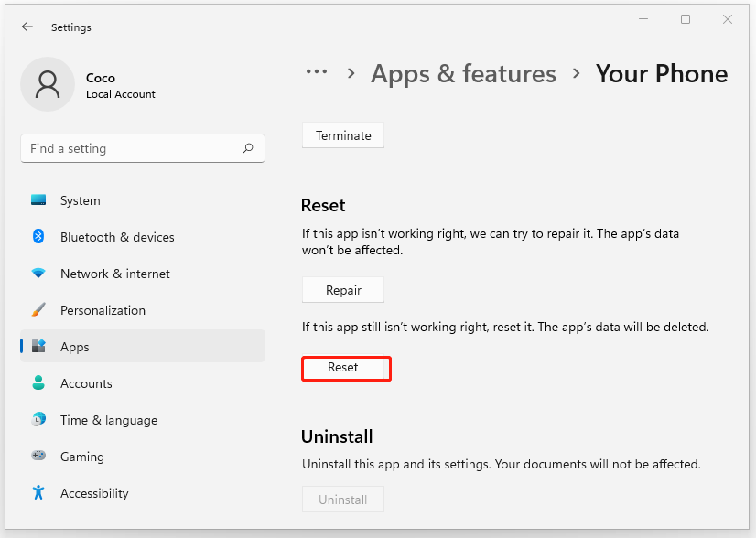
Task: Open Network & internet settings
Action: pyautogui.click(x=38, y=274)
